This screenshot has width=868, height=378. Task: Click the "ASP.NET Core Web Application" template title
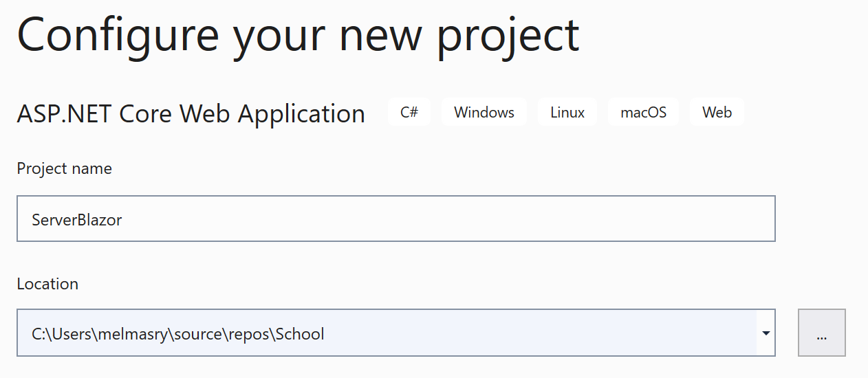[191, 113]
